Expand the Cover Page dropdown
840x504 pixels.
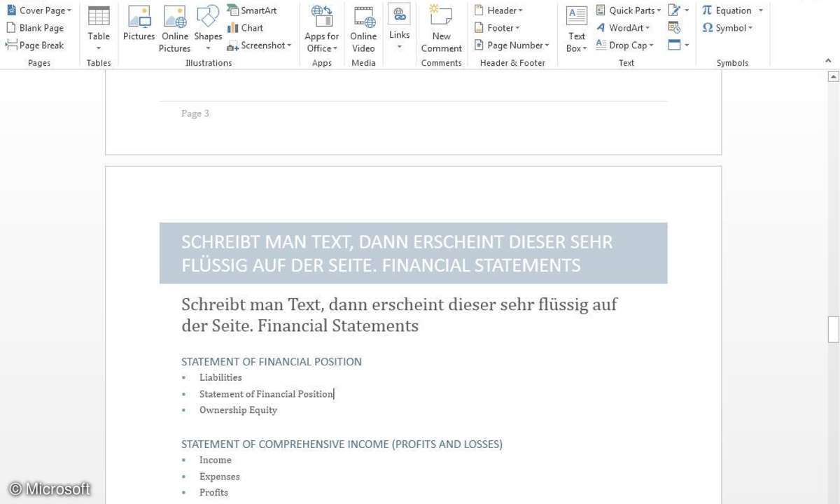tap(39, 10)
